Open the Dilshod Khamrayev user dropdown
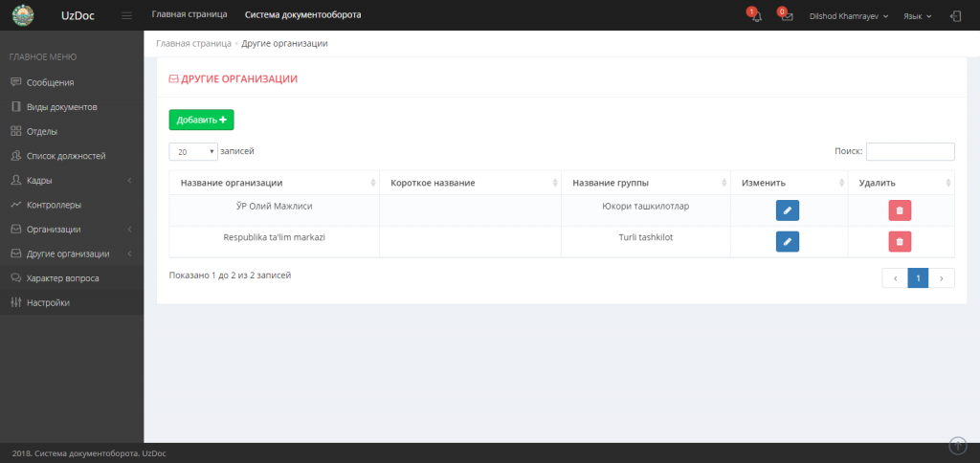 pyautogui.click(x=849, y=16)
